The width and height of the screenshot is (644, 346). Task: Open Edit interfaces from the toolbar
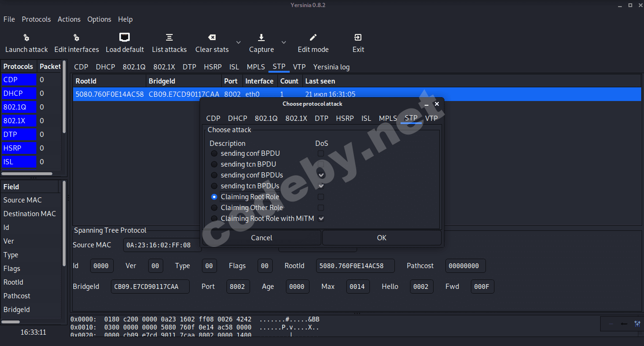[76, 38]
